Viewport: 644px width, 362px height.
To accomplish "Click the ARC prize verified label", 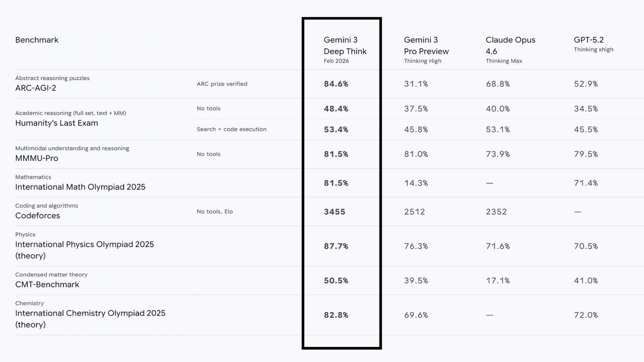I will pos(222,84).
